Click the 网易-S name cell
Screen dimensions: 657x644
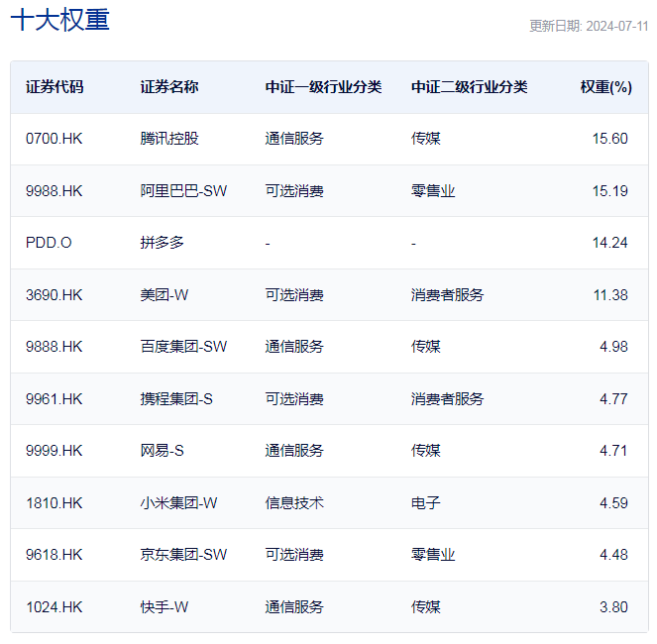click(x=163, y=451)
